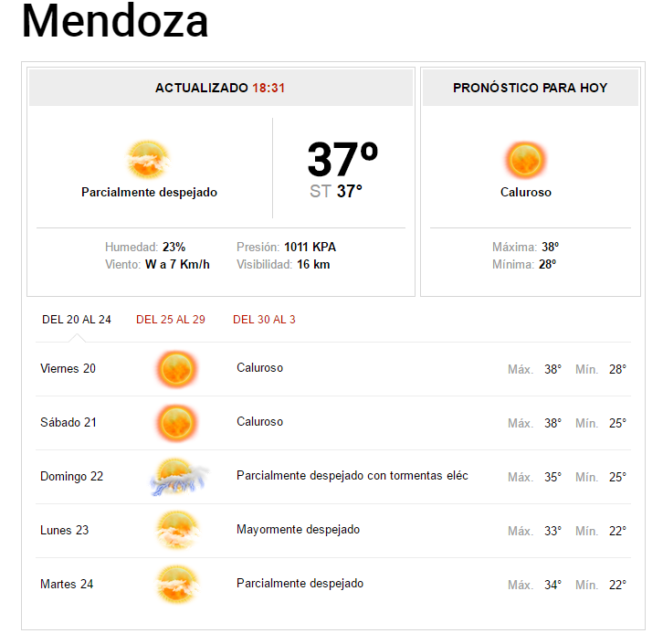Click today's forecast hot sun icon

(x=525, y=161)
